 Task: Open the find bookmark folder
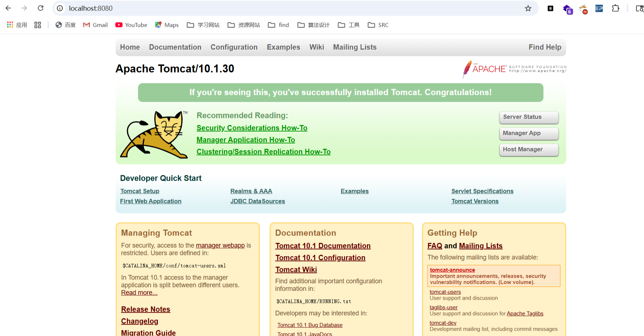(x=279, y=25)
